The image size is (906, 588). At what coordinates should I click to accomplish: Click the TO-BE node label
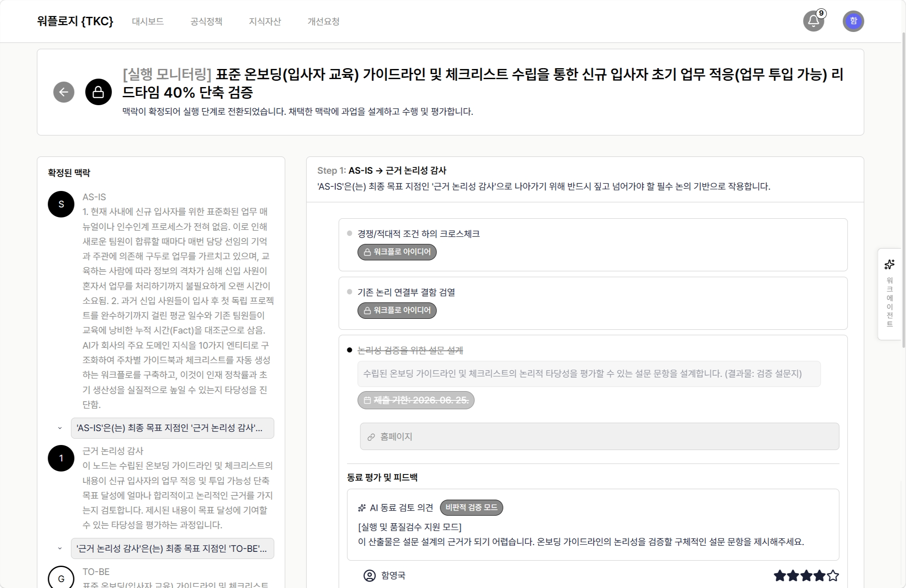tap(96, 572)
